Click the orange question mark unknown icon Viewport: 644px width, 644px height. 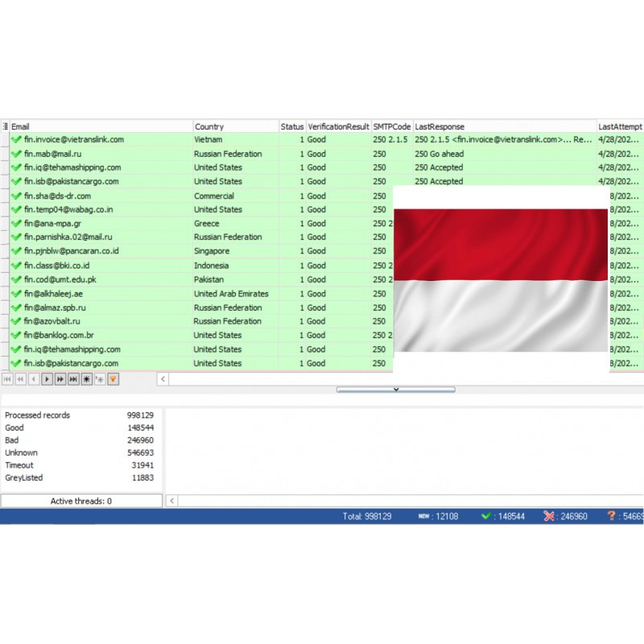611,516
